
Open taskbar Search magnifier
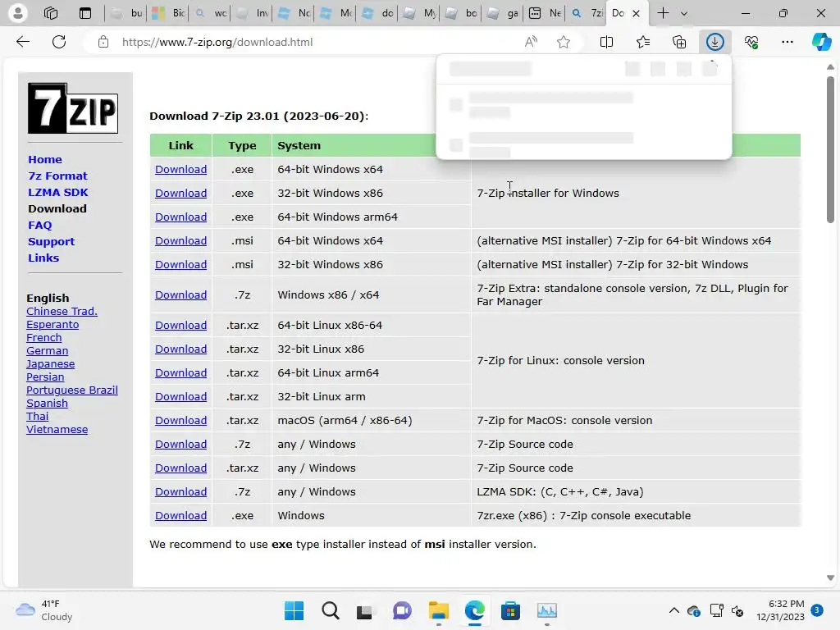coord(330,610)
